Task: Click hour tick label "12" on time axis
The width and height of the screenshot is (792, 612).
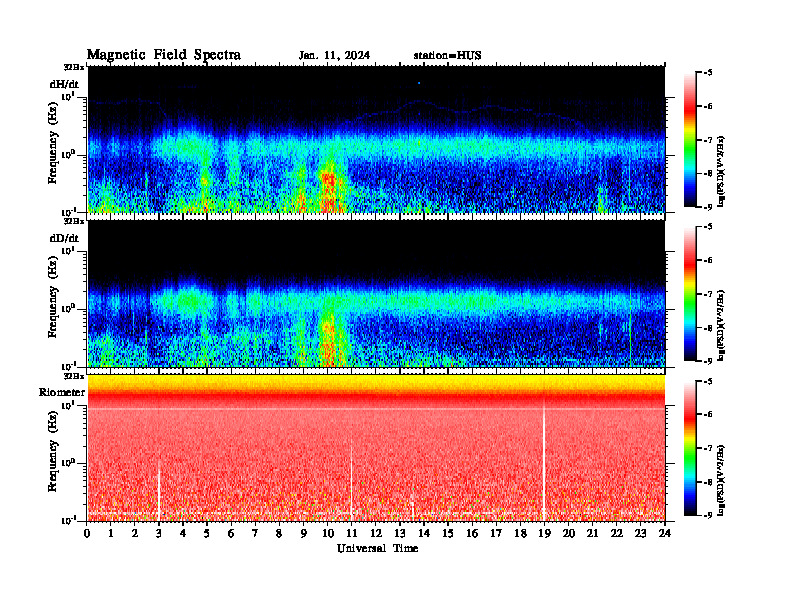Action: pyautogui.click(x=376, y=533)
